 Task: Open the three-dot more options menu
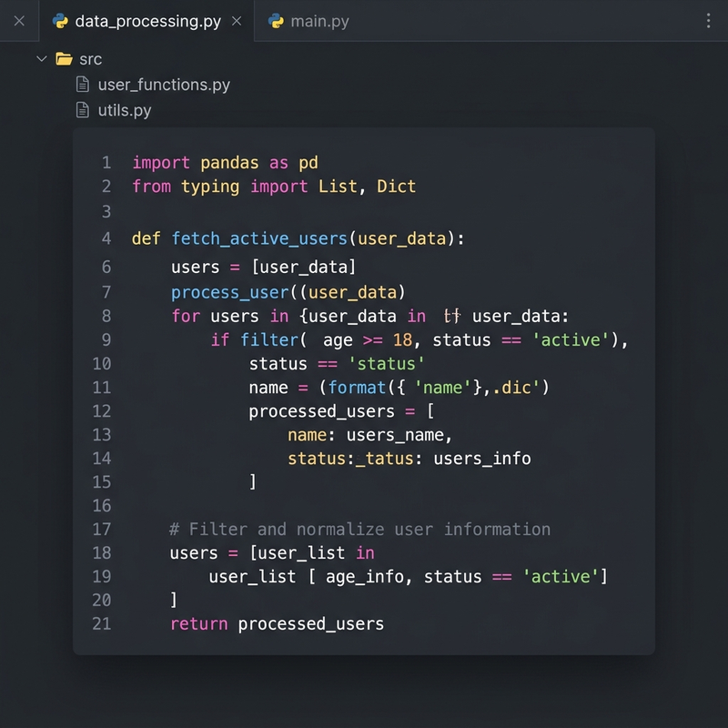click(709, 21)
